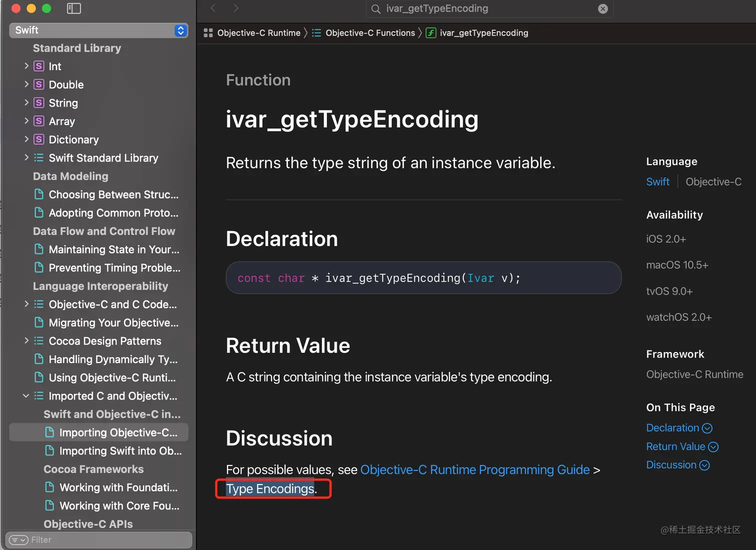
Task: Select Importing Swift into Ob... in sidebar
Action: tap(98, 450)
